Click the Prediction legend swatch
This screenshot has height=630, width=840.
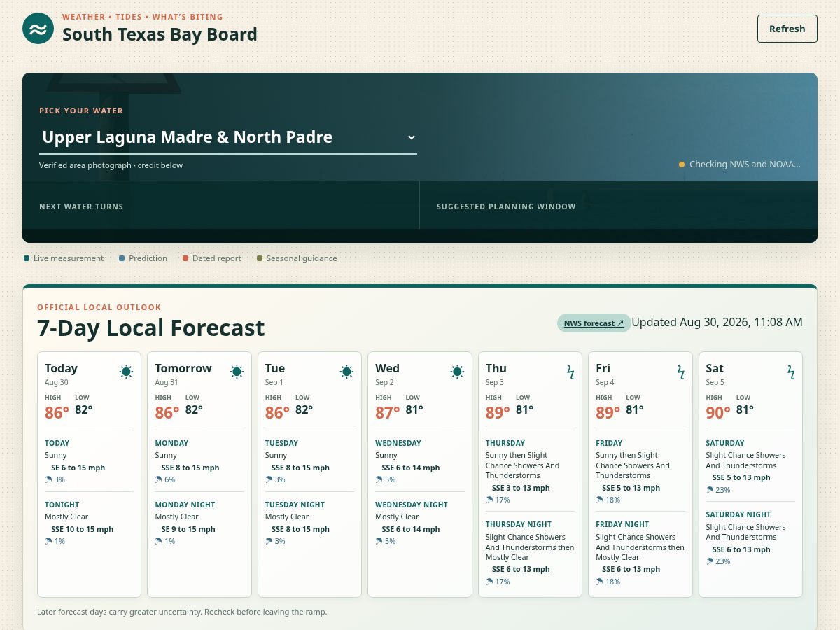point(122,258)
